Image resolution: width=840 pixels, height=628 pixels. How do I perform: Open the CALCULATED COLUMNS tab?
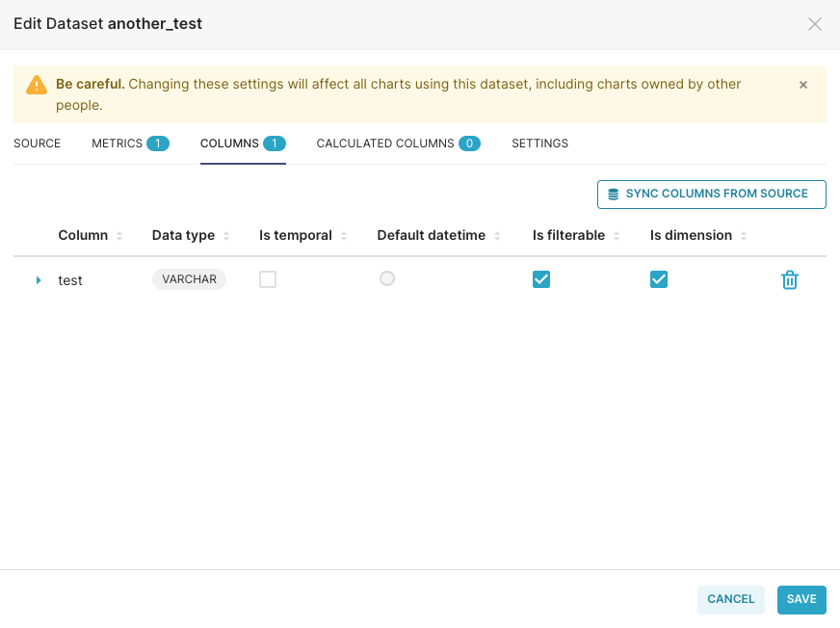click(x=386, y=143)
